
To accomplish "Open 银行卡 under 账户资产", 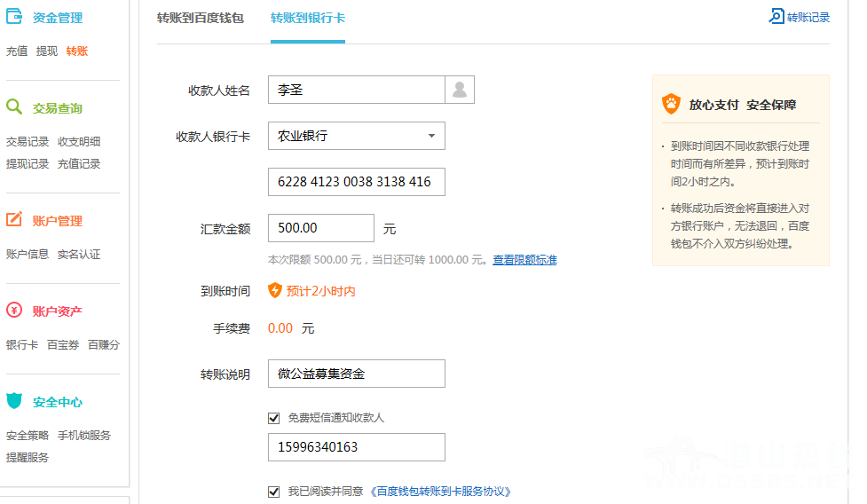I will pyautogui.click(x=22, y=345).
